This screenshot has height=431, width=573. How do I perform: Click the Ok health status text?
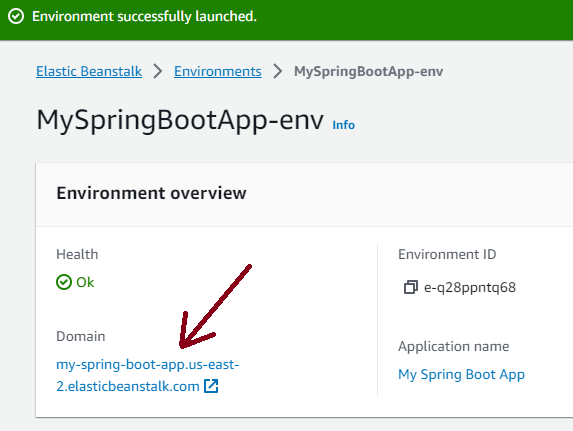coord(85,282)
